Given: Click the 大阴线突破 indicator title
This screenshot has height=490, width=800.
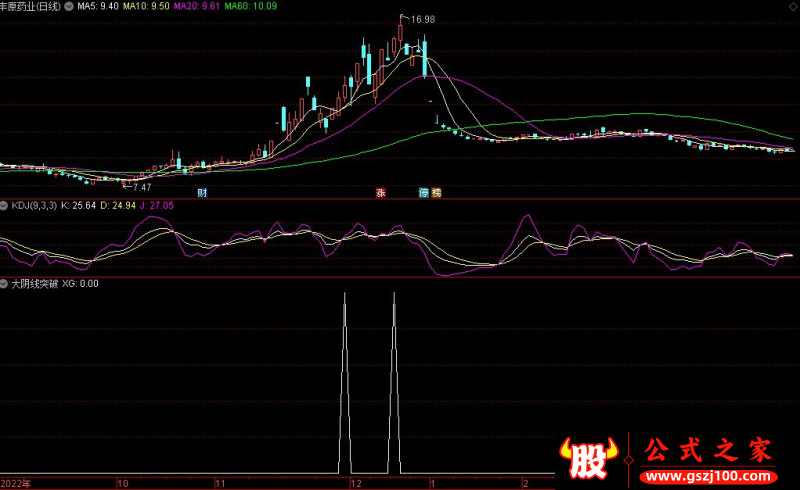Looking at the screenshot, I should 34,283.
